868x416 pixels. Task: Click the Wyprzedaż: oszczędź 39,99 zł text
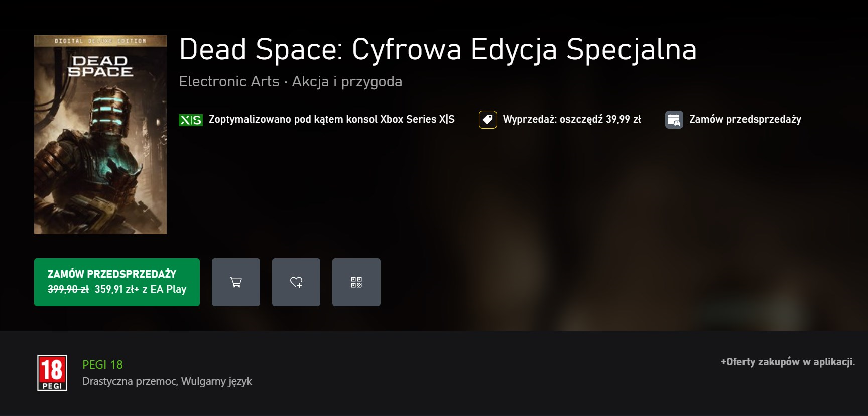[x=572, y=120]
